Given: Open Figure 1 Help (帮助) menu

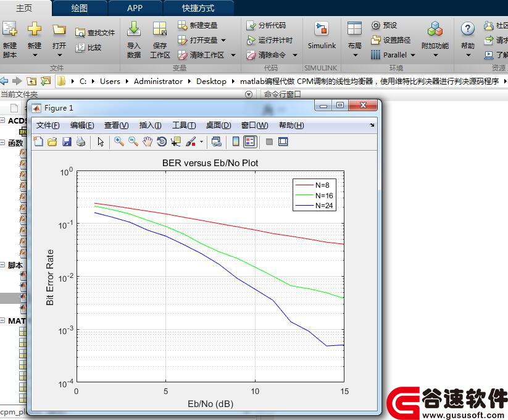Looking at the screenshot, I should click(291, 125).
